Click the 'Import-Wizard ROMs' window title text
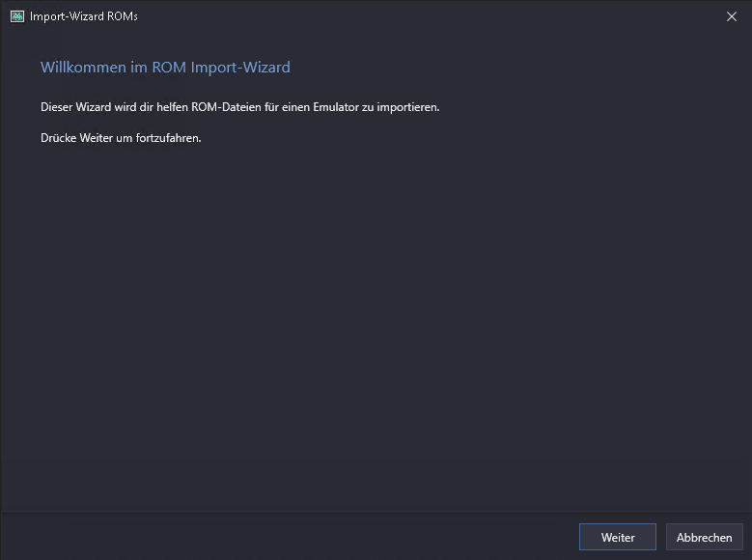Image resolution: width=752 pixels, height=560 pixels. point(83,16)
